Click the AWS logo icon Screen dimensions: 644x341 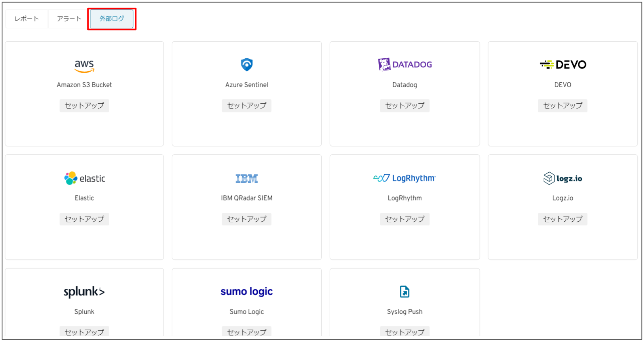[x=84, y=66]
